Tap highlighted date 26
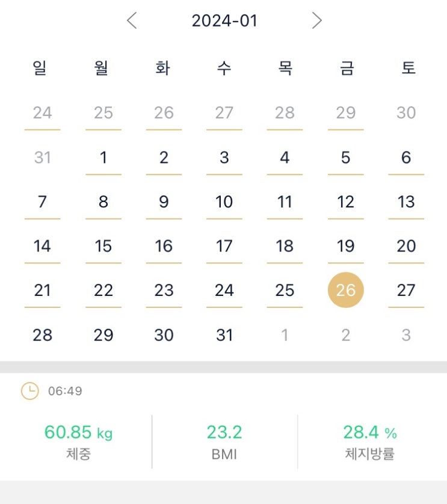 pos(345,290)
